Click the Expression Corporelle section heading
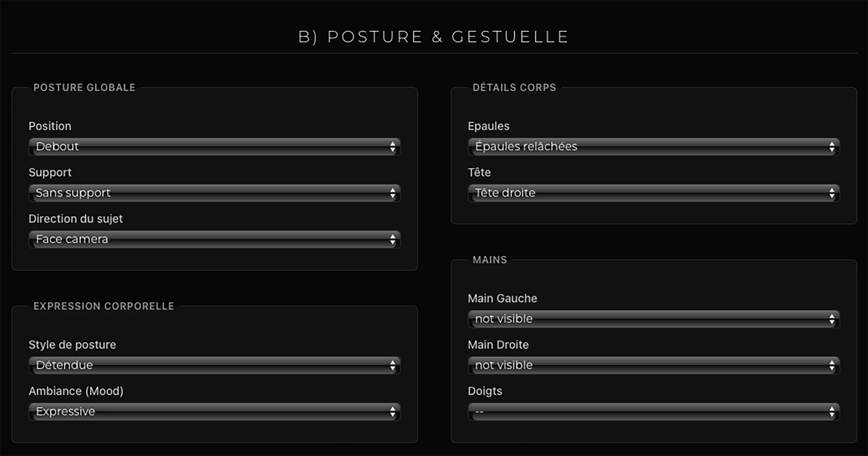The height and width of the screenshot is (456, 868). point(104,306)
